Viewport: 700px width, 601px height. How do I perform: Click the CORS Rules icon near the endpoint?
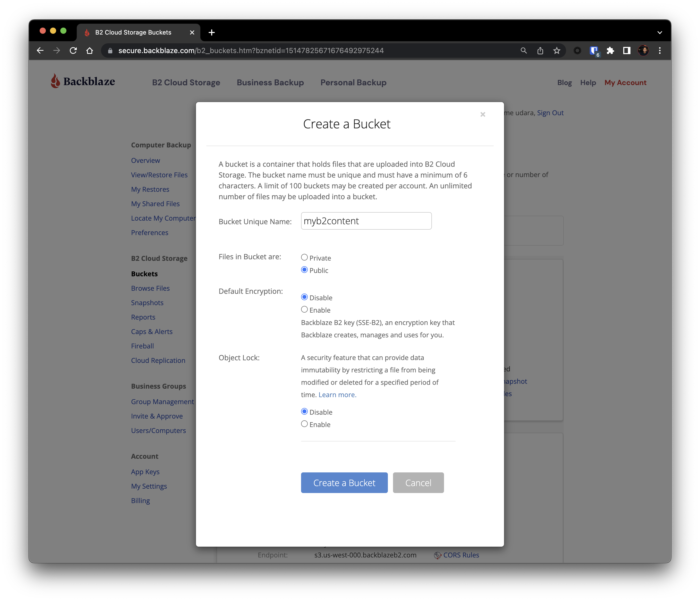[438, 555]
